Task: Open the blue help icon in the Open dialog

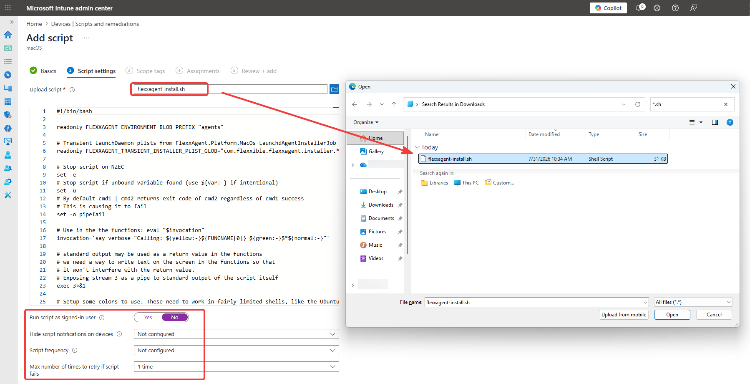Action: [730, 122]
